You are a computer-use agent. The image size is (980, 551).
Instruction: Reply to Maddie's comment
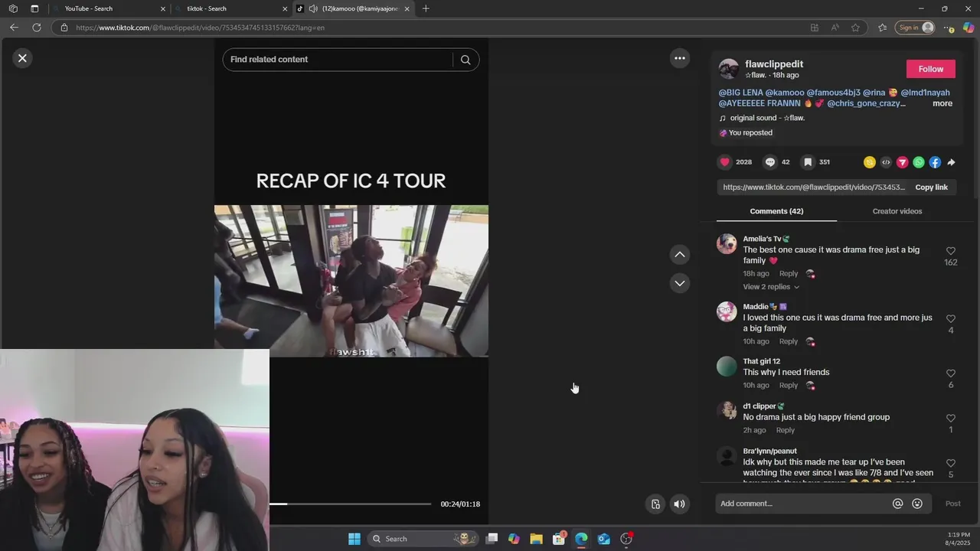[x=788, y=341]
